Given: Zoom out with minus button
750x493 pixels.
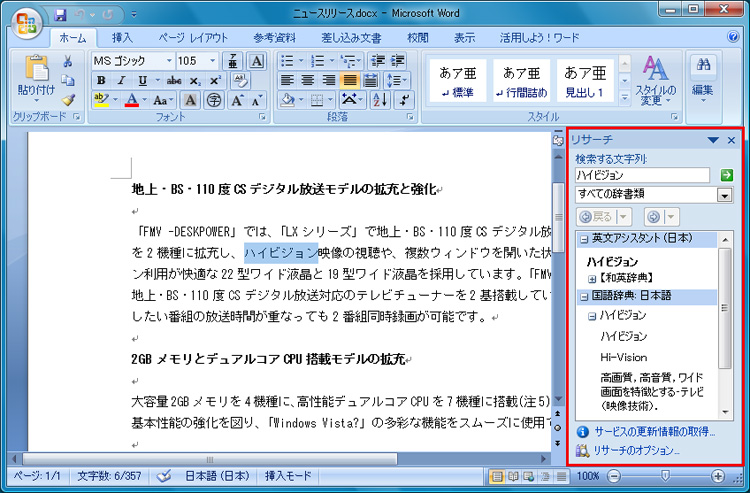Looking at the screenshot, I should [x=614, y=476].
